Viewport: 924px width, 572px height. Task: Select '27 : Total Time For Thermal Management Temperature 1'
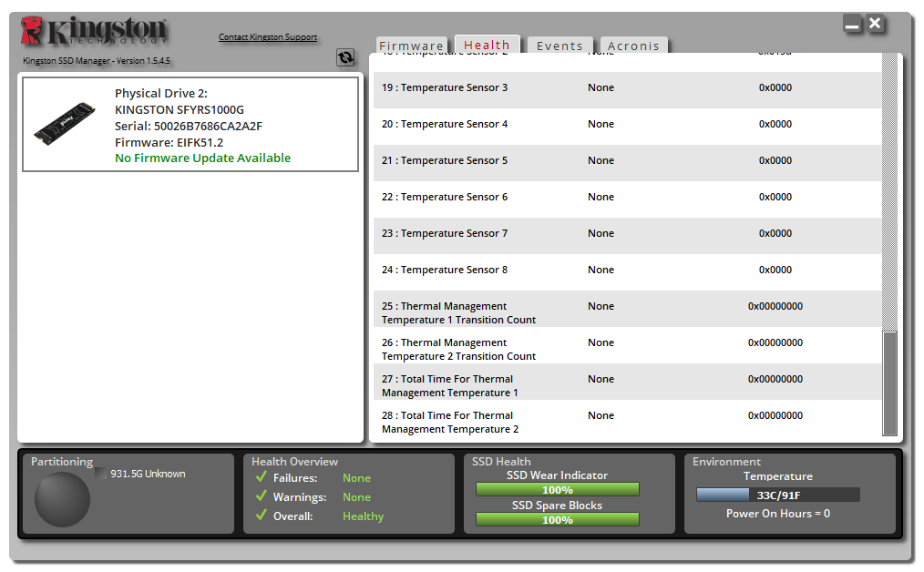(x=628, y=383)
